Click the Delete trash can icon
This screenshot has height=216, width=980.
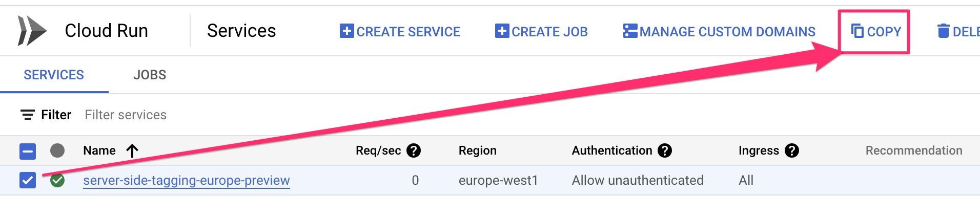(x=943, y=31)
